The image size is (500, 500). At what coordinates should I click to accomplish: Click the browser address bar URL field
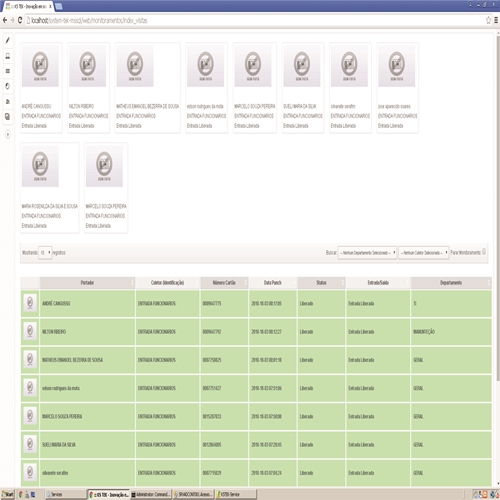(253, 20)
